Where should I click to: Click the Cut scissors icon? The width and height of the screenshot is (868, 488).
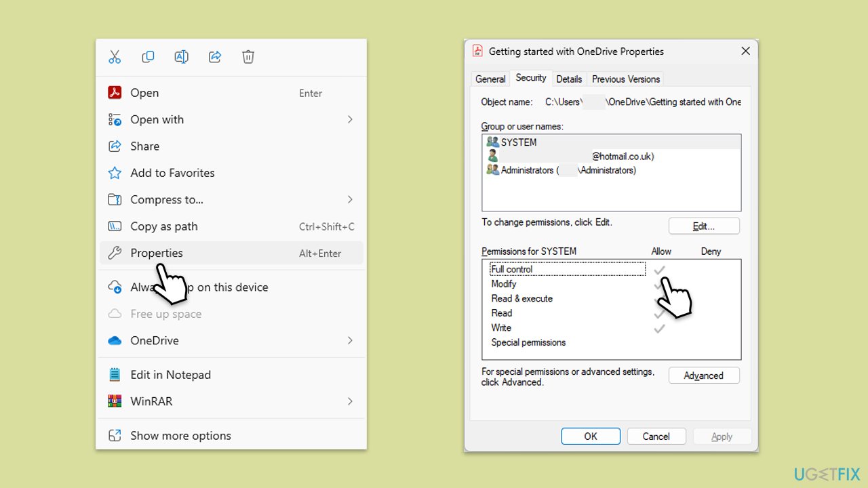[x=115, y=57]
